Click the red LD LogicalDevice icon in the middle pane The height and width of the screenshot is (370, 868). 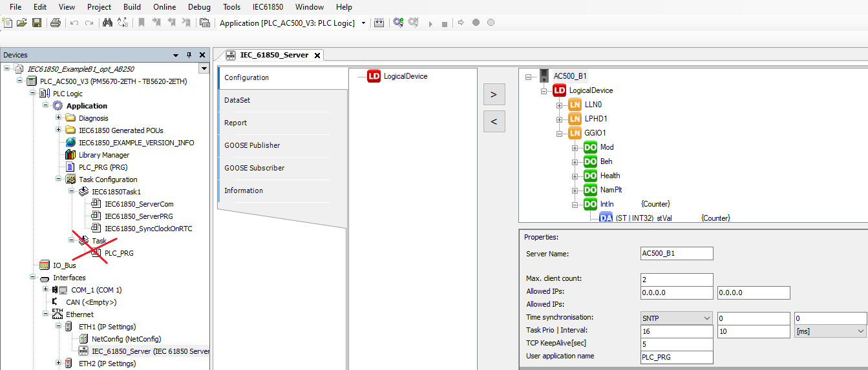coord(374,76)
